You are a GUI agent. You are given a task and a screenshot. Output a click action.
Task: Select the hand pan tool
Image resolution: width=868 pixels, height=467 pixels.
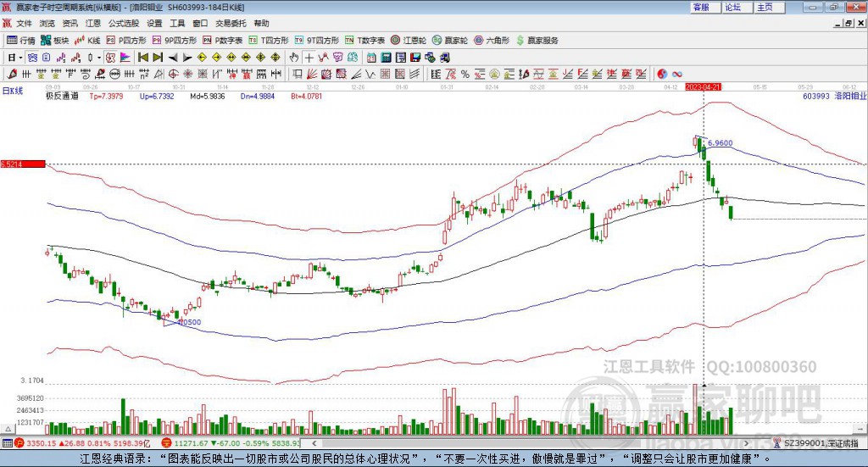[294, 58]
